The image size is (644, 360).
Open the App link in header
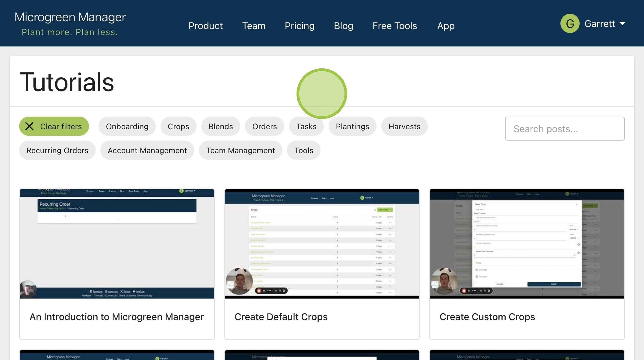point(446,26)
